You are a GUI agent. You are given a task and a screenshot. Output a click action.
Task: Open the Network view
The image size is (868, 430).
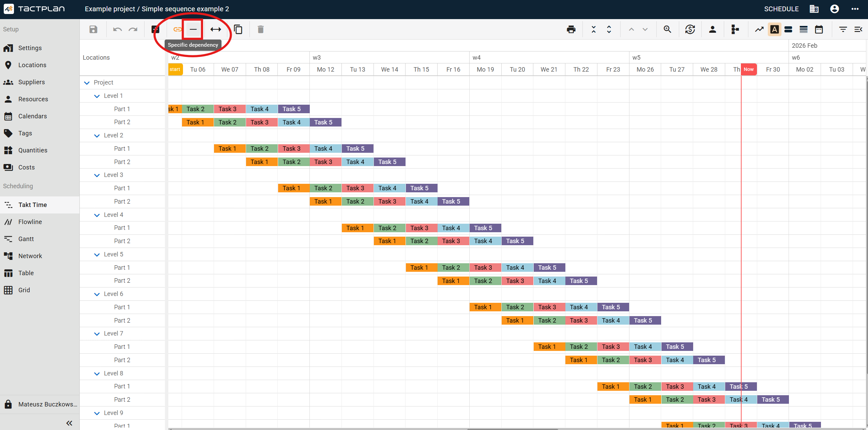click(x=40, y=256)
